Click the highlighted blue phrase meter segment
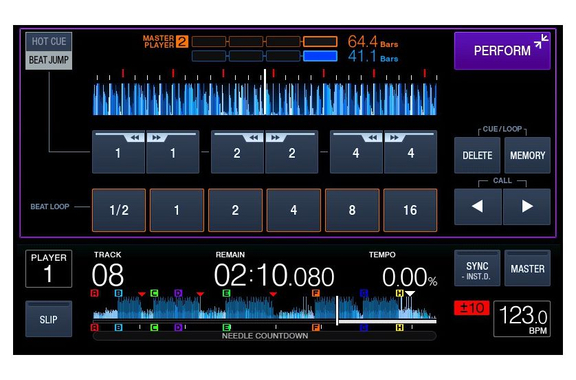 coord(320,56)
